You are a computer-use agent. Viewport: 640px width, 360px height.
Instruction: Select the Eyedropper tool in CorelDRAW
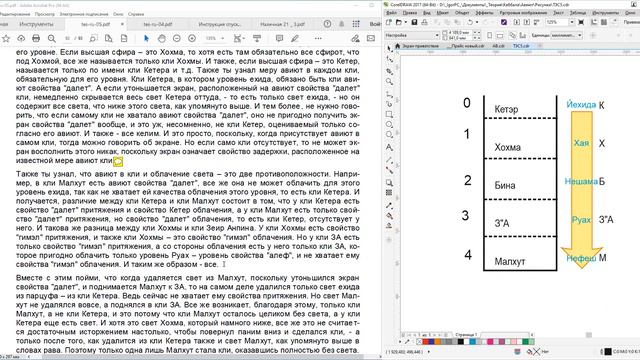coord(389,205)
